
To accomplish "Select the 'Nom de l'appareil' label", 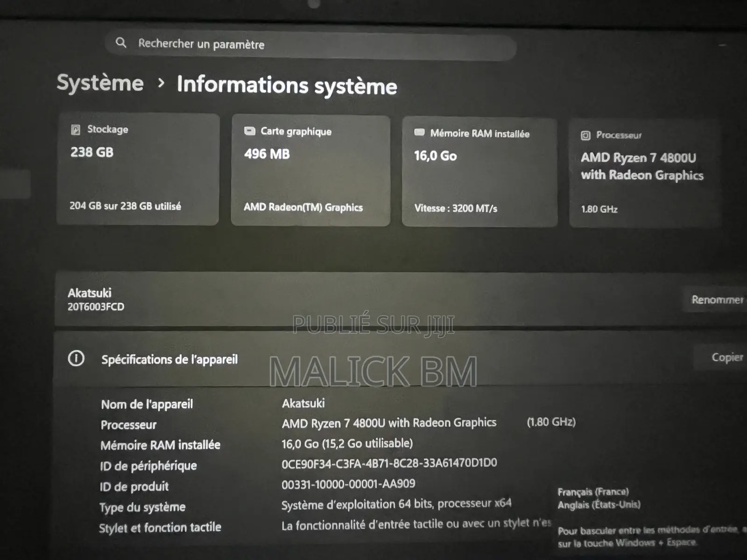I will [x=147, y=404].
